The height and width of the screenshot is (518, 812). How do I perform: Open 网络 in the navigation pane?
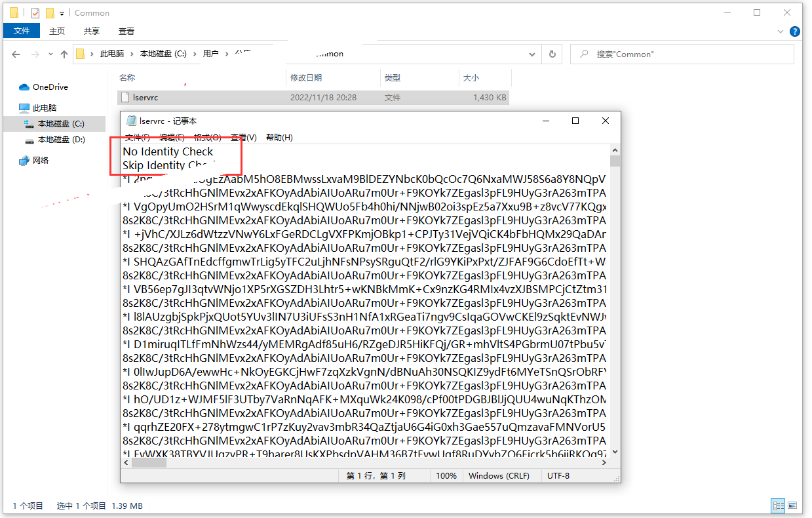pyautogui.click(x=41, y=160)
